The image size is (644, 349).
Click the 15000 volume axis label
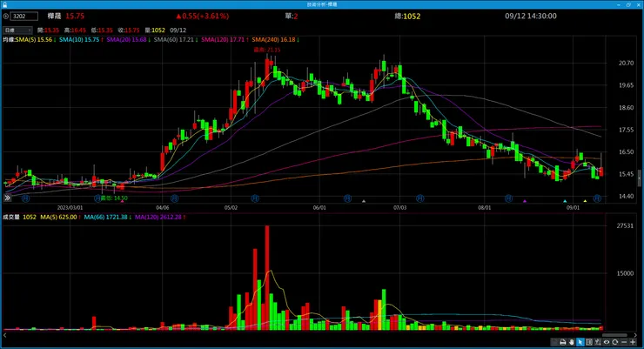tap(625, 273)
